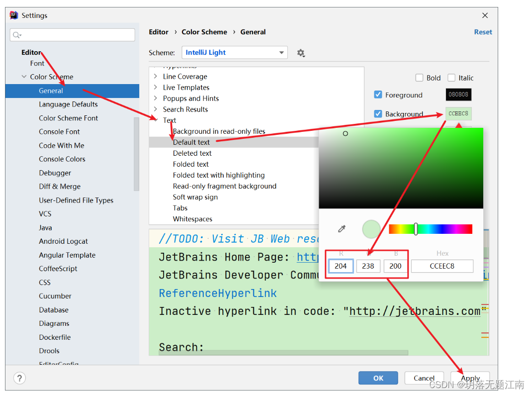This screenshot has height=394, width=532.
Task: Click the OK button
Action: (378, 378)
